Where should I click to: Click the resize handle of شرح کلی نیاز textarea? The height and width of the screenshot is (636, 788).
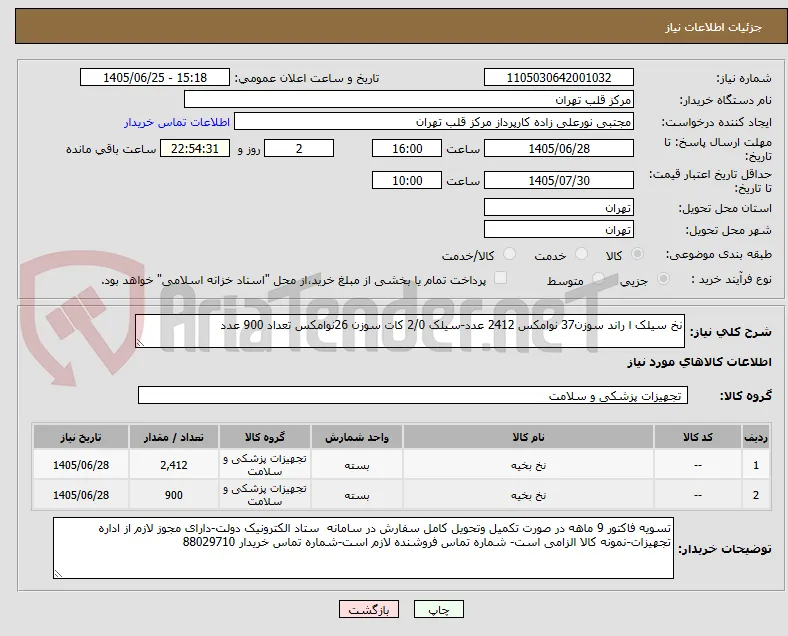140,343
